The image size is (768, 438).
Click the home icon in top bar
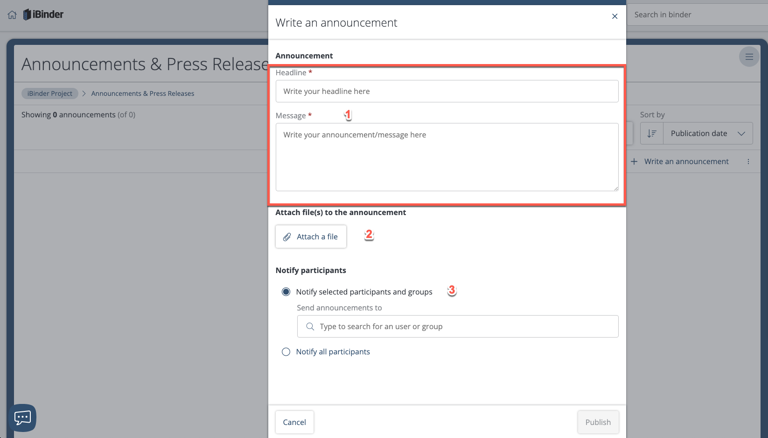click(12, 15)
